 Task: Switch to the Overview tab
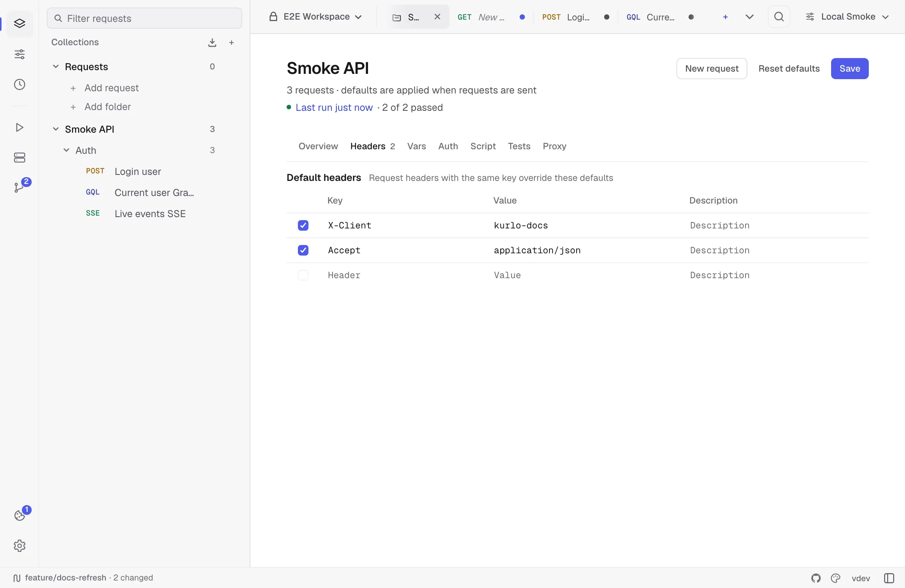tap(318, 146)
